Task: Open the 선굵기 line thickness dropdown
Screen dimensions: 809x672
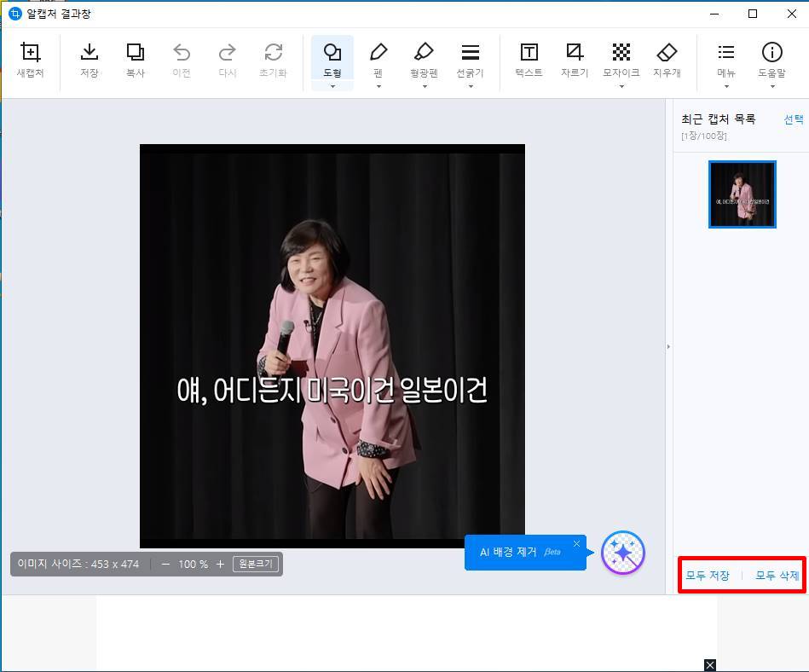Action: [x=471, y=84]
